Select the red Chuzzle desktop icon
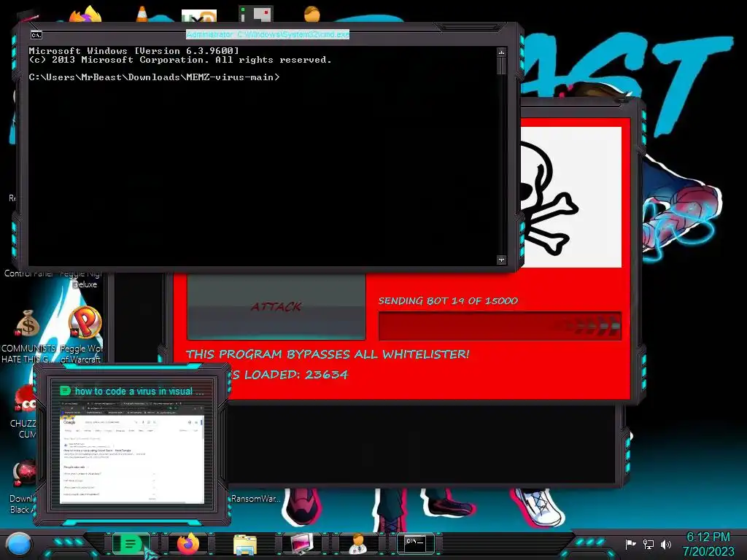Image resolution: width=747 pixels, height=560 pixels. pos(25,400)
